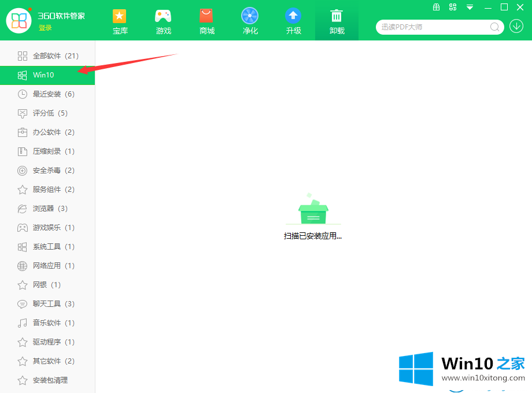532x393 pixels.
Task: Open 聊天工具 (3) category
Action: pyautogui.click(x=47, y=304)
